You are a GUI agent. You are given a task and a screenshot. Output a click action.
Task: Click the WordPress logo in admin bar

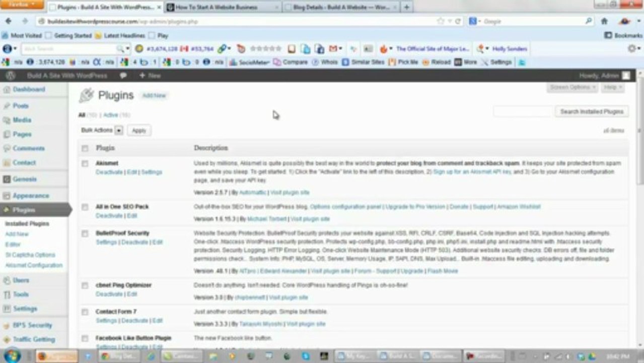pos(10,76)
